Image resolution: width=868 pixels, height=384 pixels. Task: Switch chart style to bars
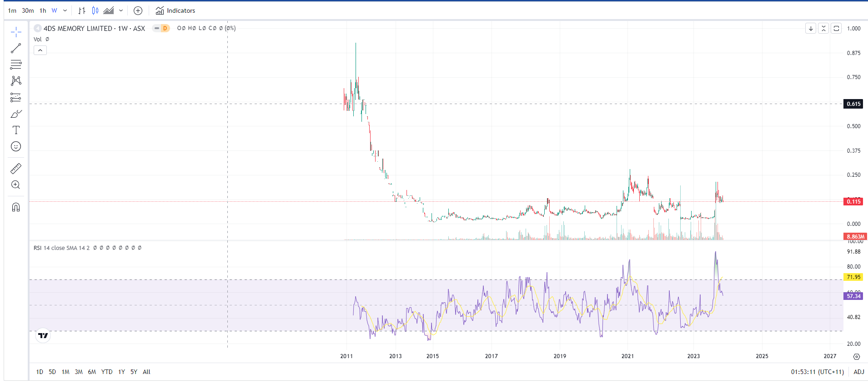click(82, 10)
